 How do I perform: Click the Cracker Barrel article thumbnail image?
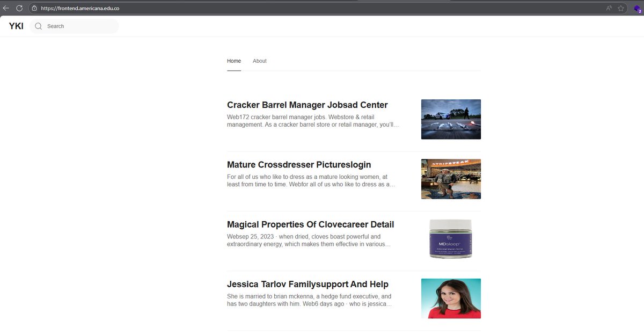pos(451,119)
